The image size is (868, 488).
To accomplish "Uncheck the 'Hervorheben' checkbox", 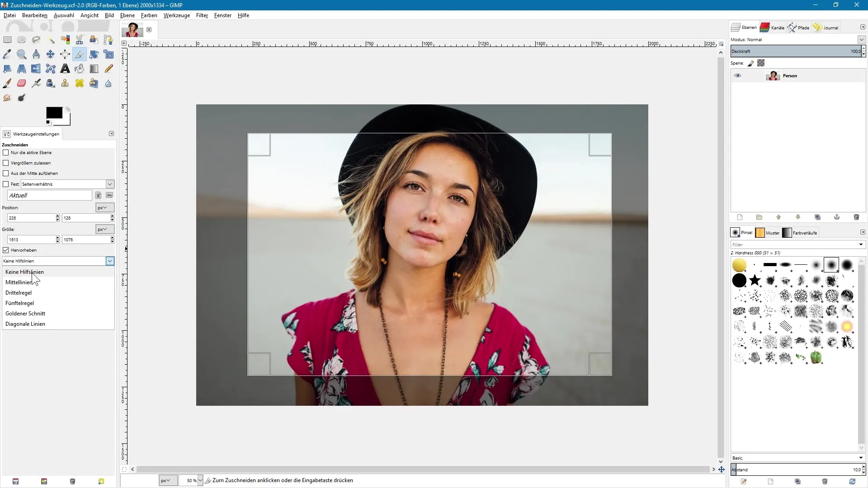I will point(6,250).
